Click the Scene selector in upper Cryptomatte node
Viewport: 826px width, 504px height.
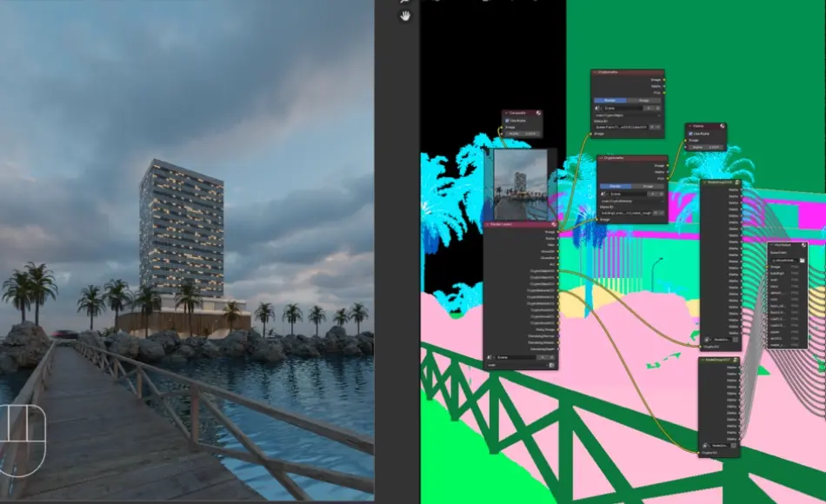pos(623,108)
